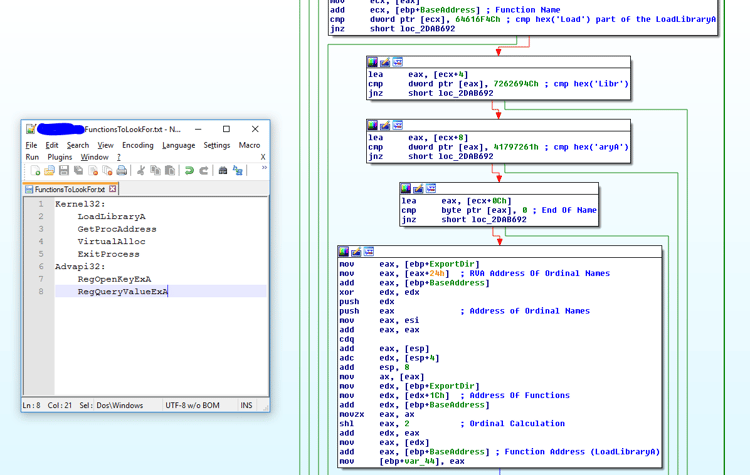Click the 'Advapi32:' line
Image resolution: width=750 pixels, height=475 pixels.
click(80, 266)
